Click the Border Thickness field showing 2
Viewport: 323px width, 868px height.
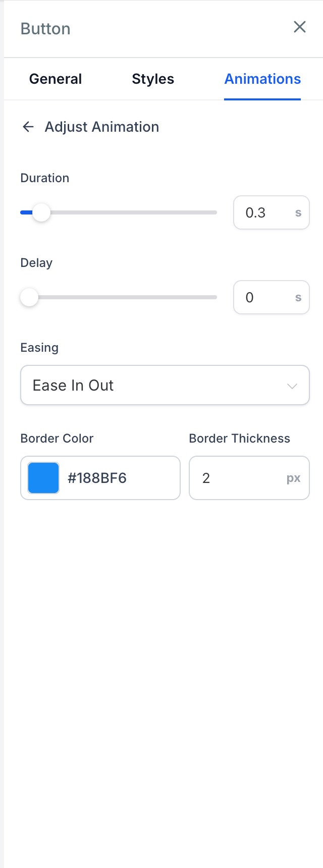249,478
